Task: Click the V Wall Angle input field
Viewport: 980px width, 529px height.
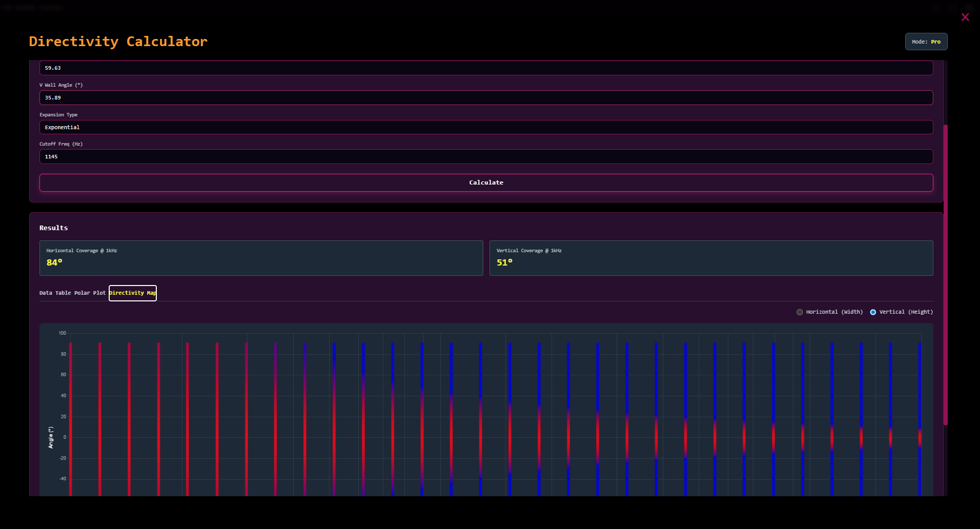Action: [485, 98]
